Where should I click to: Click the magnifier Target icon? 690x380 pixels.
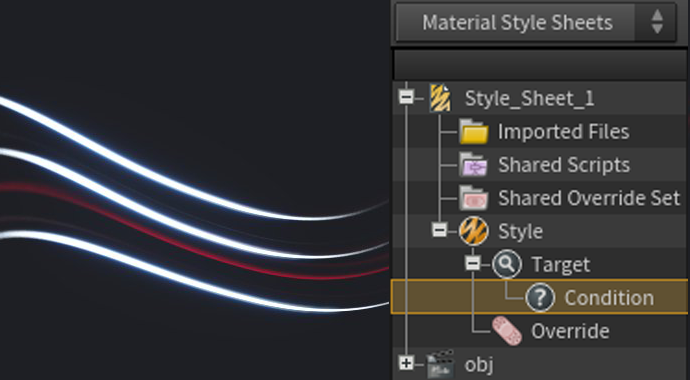pos(507,264)
